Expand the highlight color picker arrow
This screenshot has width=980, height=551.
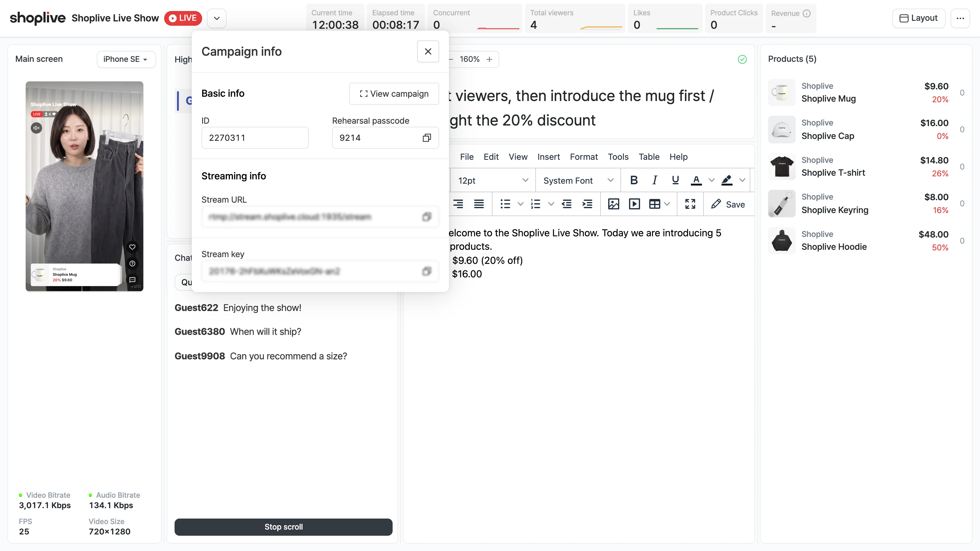coord(742,180)
